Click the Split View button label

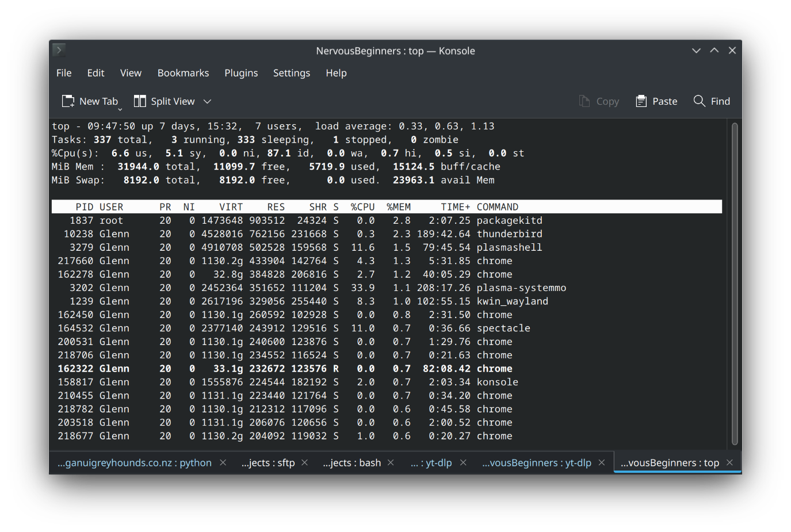click(x=173, y=101)
